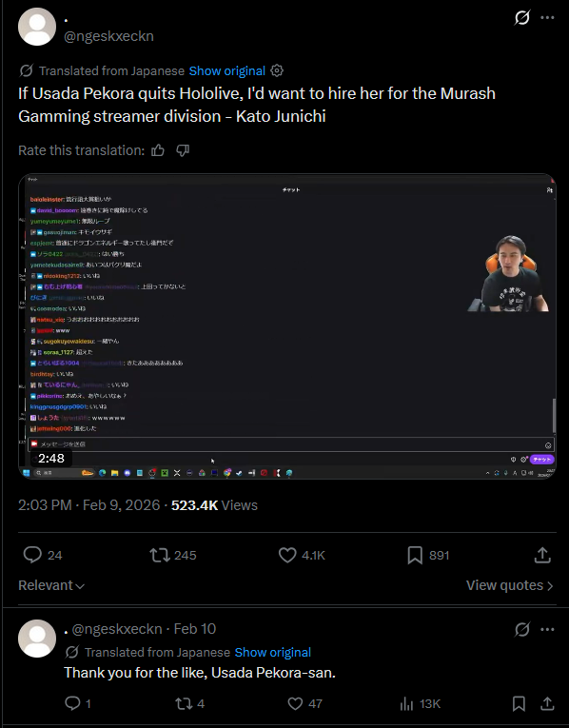Play the embedded 2:48 video
The image size is (569, 728).
(x=287, y=326)
